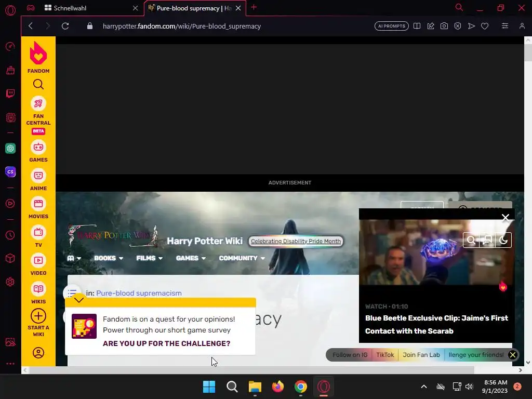Open the wiki discussions icon
This screenshot has width=532, height=399.
(x=487, y=240)
